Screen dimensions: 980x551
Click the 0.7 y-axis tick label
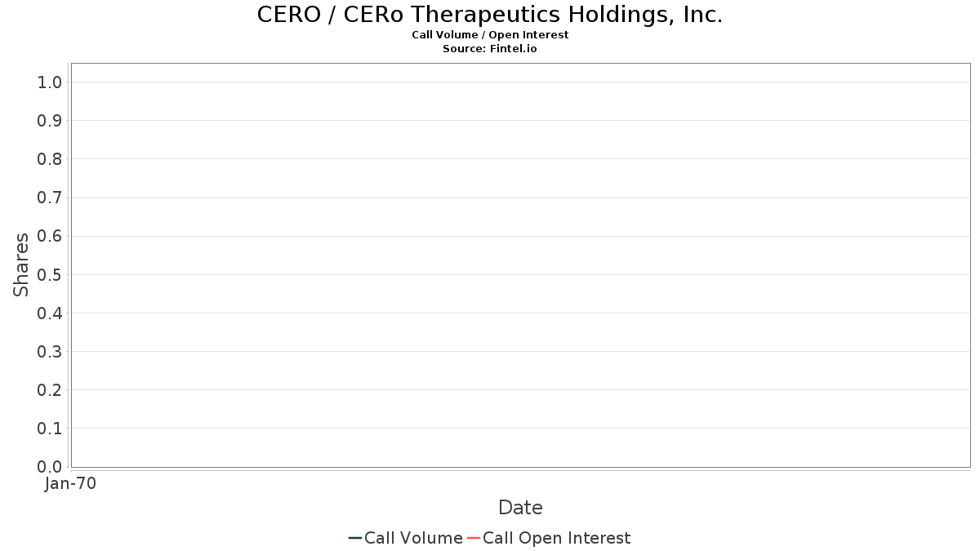tap(50, 198)
